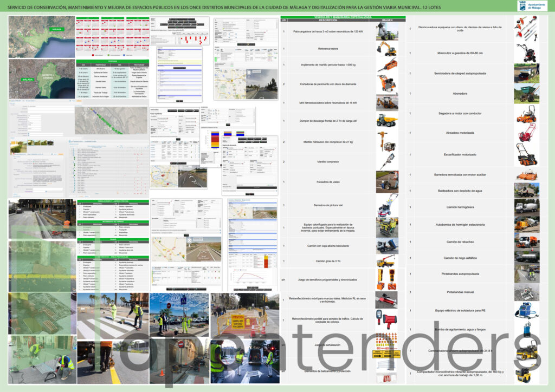Click the Retrorreflectómetro móvil device image
This screenshot has width=555, height=392.
387,300
